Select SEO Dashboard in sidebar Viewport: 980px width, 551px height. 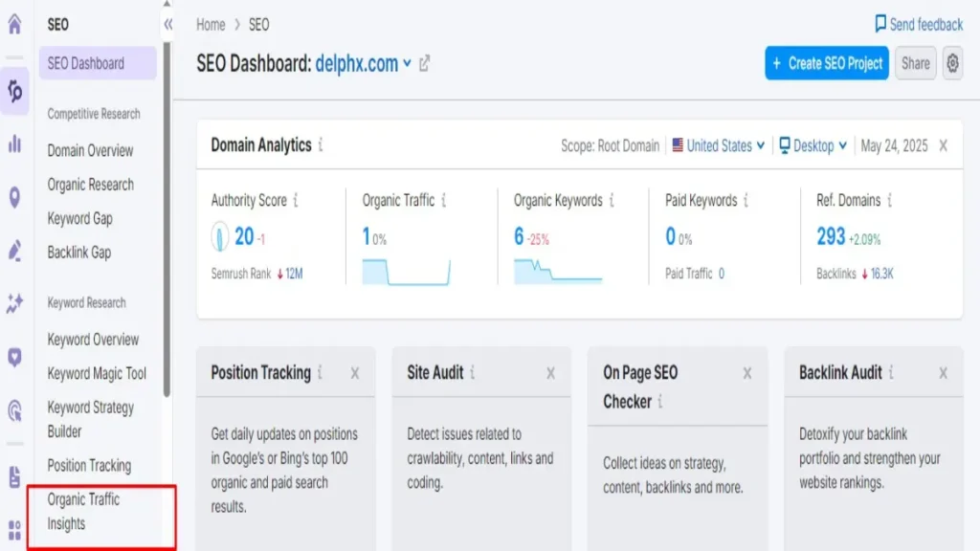[x=98, y=63]
